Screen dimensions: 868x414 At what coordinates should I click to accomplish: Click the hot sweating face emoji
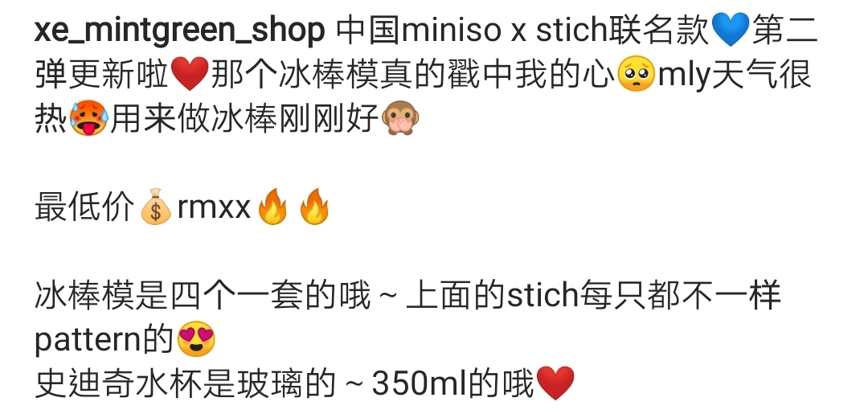click(x=88, y=118)
